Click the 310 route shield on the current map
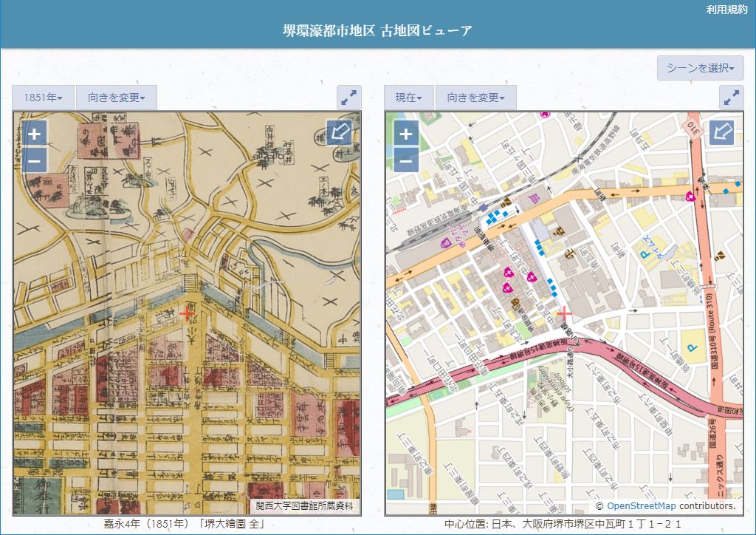This screenshot has width=756, height=535. click(x=693, y=129)
